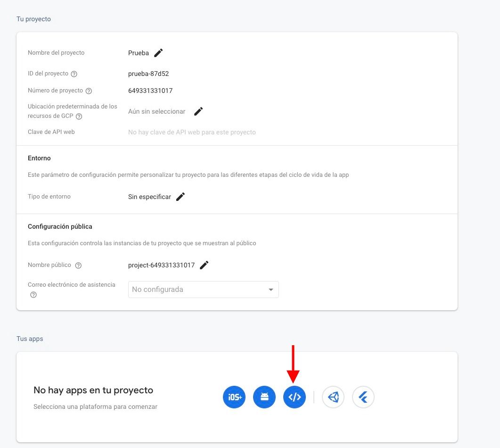The width and height of the screenshot is (500, 448).
Task: Edit the default GCP resource location
Action: point(198,111)
